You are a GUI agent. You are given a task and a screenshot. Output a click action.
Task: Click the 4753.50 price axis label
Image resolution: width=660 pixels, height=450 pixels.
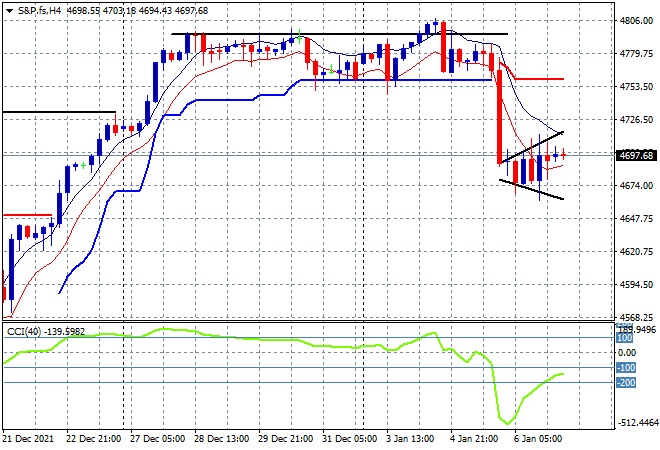[636, 87]
